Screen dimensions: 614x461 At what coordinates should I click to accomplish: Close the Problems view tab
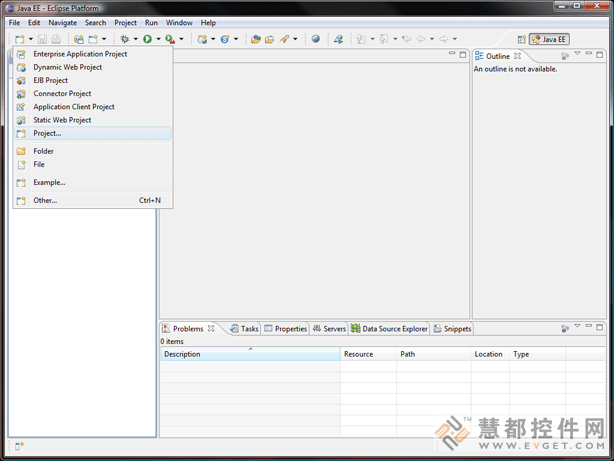coord(211,329)
